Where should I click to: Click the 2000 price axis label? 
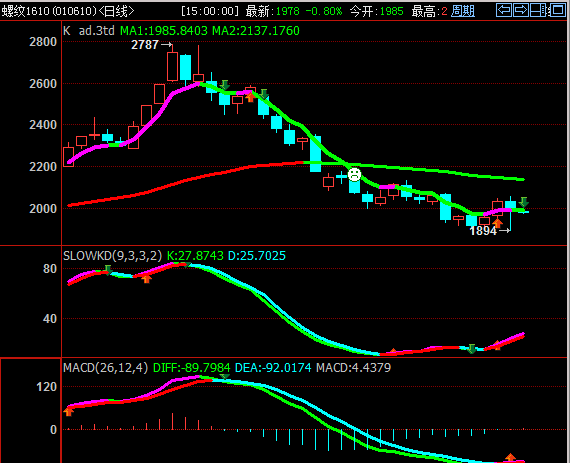43,209
